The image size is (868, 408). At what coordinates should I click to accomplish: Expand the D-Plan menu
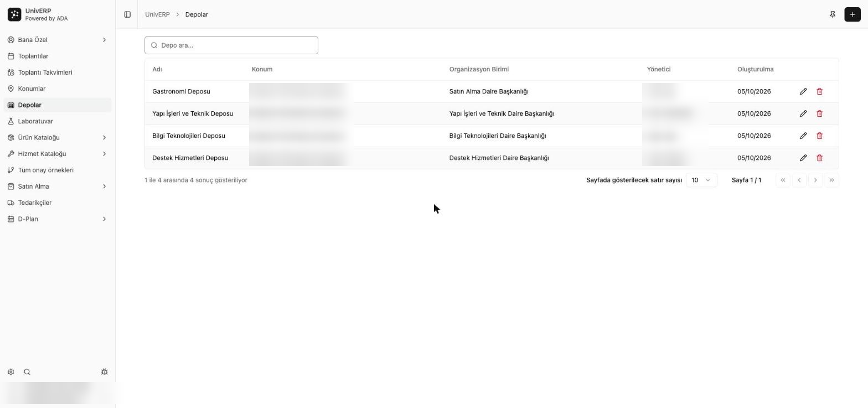[58, 219]
